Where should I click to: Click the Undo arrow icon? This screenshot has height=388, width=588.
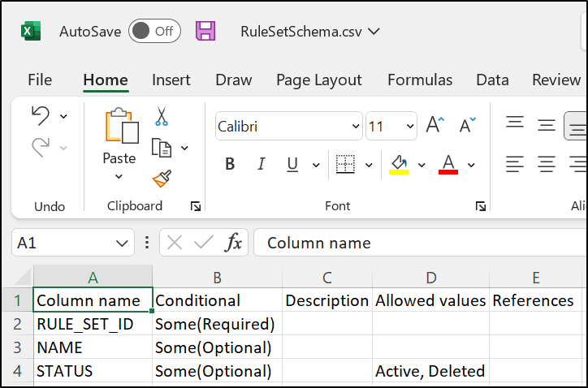coord(40,116)
